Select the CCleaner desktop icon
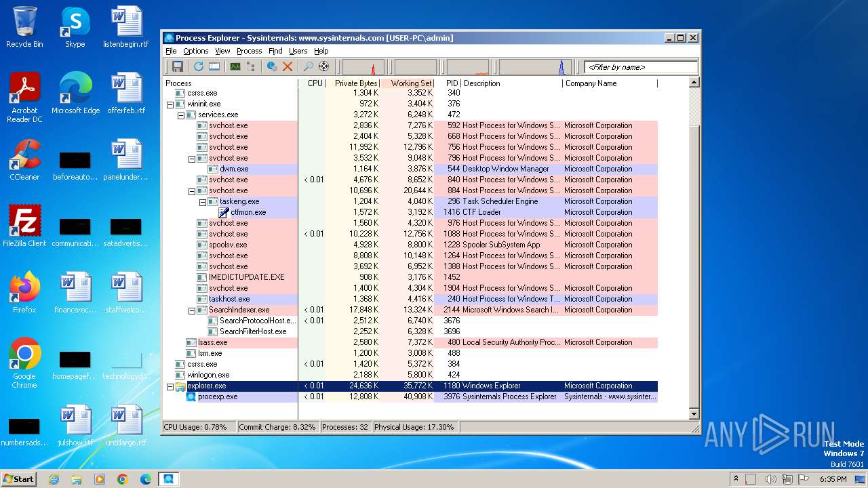This screenshot has width=868, height=488. (24, 160)
